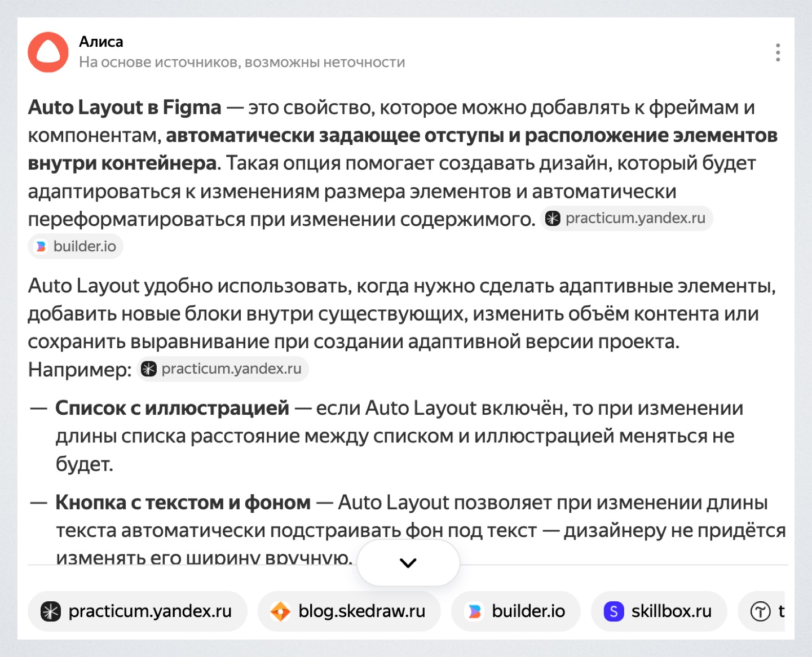Click the asterisk icon in bottom practicum.yandex.ru chip
Screen dimensions: 812x657
click(x=51, y=611)
